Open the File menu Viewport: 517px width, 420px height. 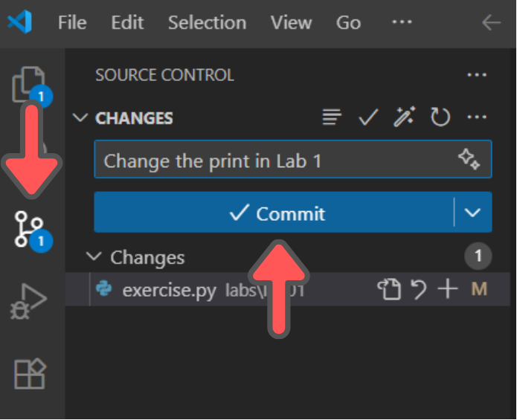pyautogui.click(x=72, y=23)
